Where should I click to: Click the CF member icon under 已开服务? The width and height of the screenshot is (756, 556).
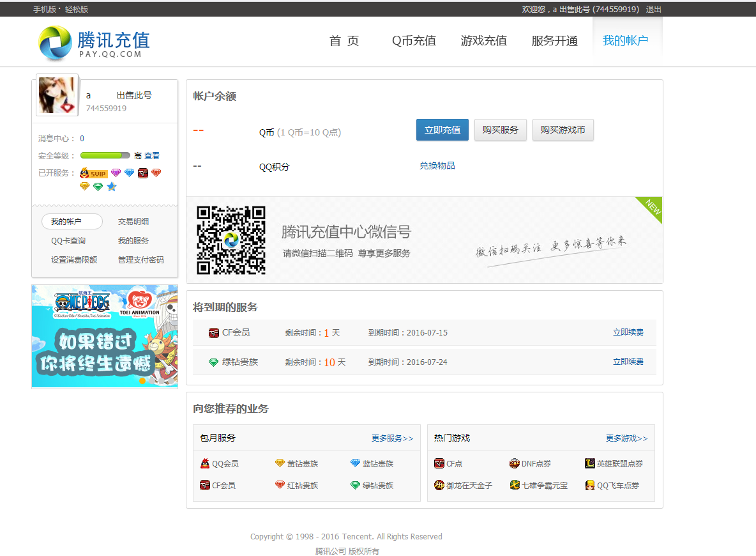pyautogui.click(x=143, y=173)
